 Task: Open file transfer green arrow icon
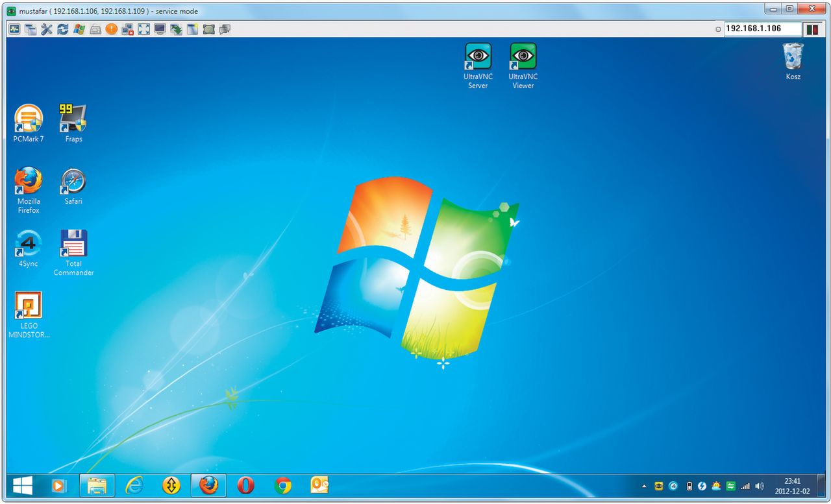(x=176, y=29)
